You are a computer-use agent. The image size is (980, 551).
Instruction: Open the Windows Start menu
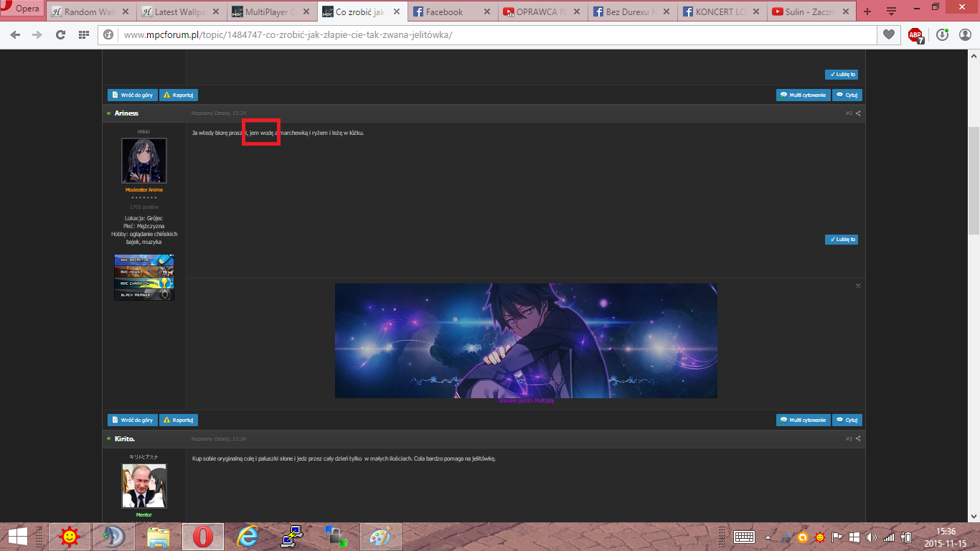18,536
